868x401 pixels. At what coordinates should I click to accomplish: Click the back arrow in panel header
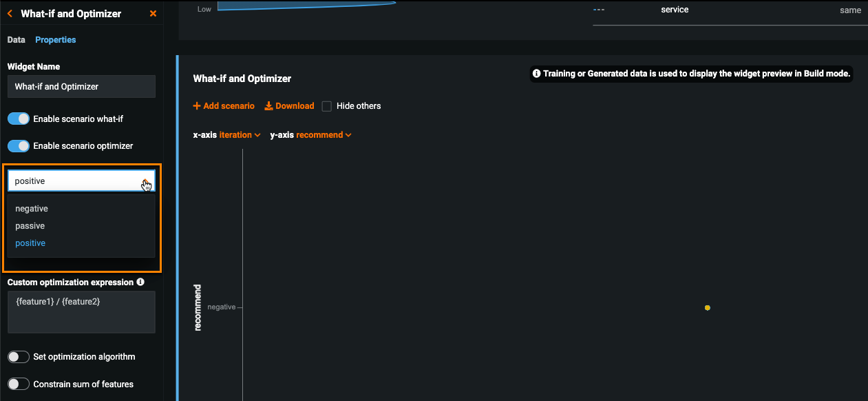(10, 14)
